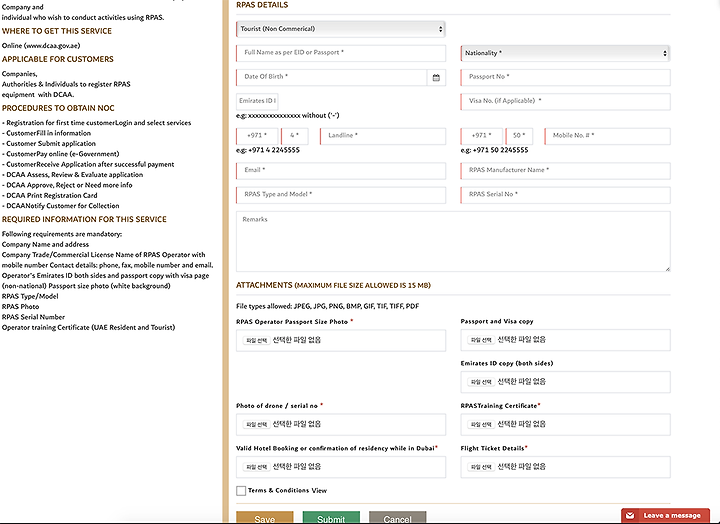The width and height of the screenshot is (720, 524).
Task: Click the APPLICABLE FOR CUSTOMERS heading
Action: coord(58,59)
